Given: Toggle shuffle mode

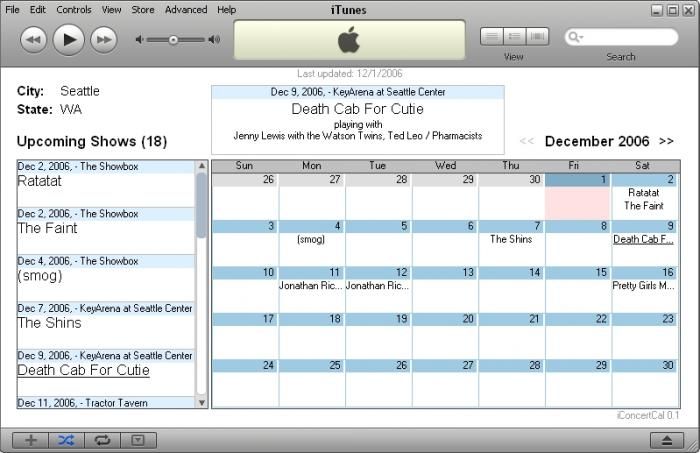Looking at the screenshot, I should point(66,440).
